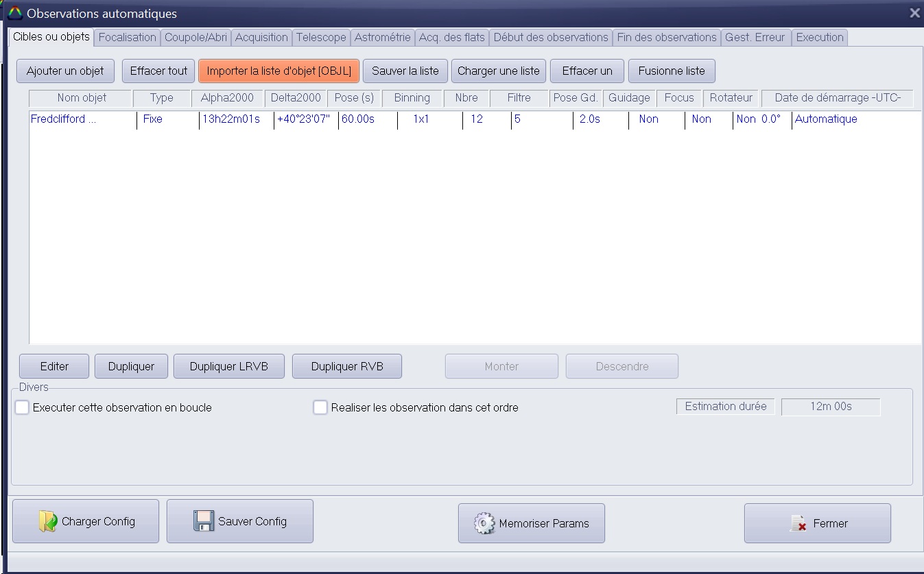Click the Sauver la liste button
Image resolution: width=924 pixels, height=574 pixels.
pos(405,71)
